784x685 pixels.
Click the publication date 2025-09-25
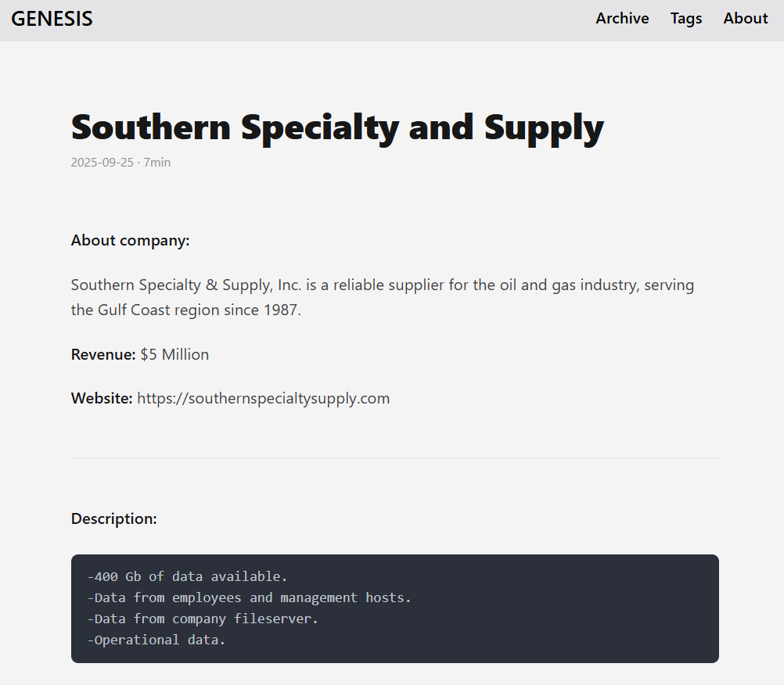102,162
